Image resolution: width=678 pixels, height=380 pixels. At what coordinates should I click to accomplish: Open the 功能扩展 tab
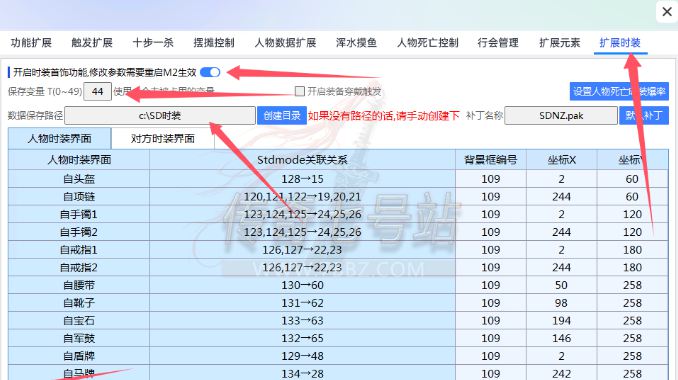point(31,43)
